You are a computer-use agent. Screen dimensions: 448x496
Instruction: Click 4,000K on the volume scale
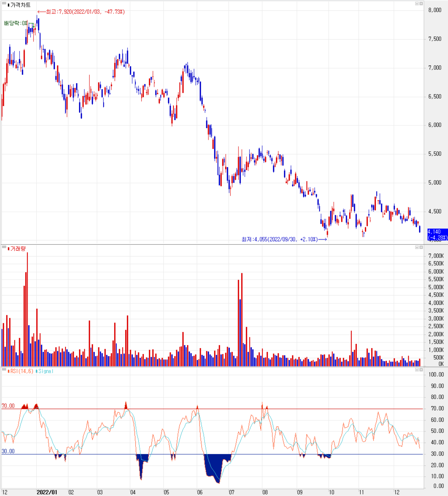[436, 303]
